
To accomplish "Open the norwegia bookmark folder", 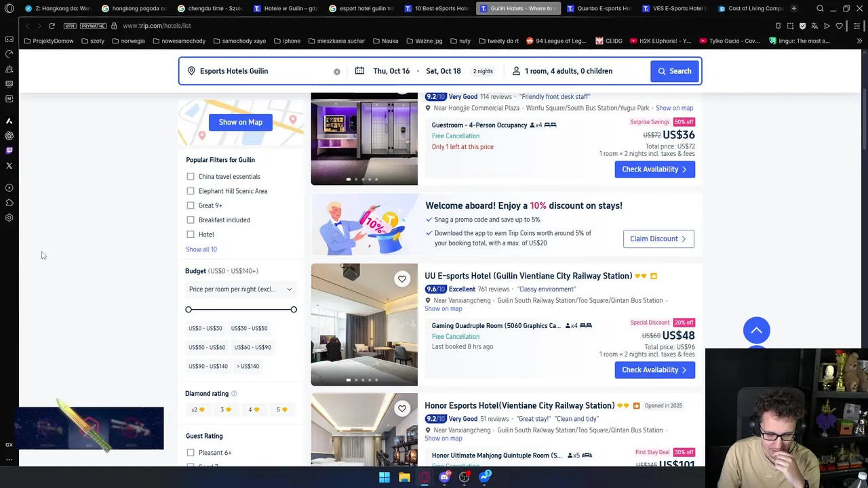I will (x=128, y=41).
